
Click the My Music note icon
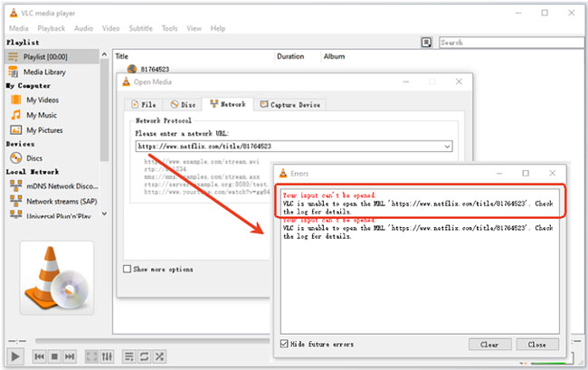[15, 115]
